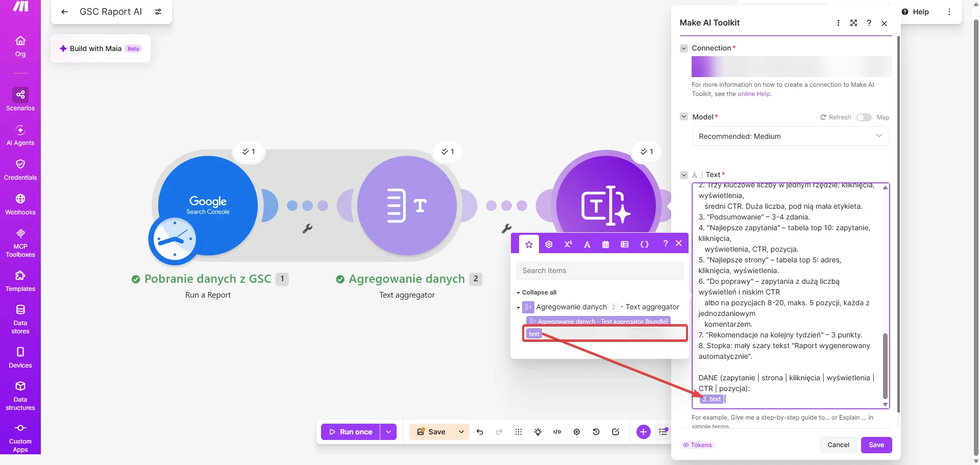980x465 pixels.
Task: Open the scenario history clock icon
Action: [596, 432]
